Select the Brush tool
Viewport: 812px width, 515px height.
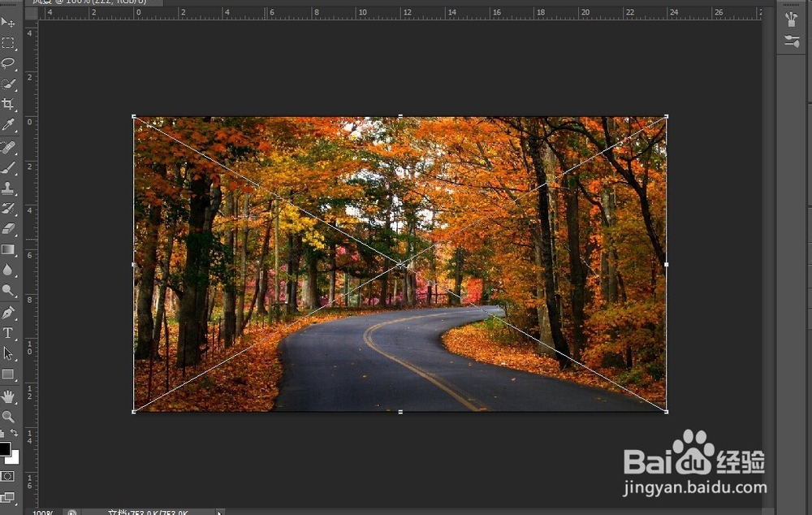pos(8,168)
